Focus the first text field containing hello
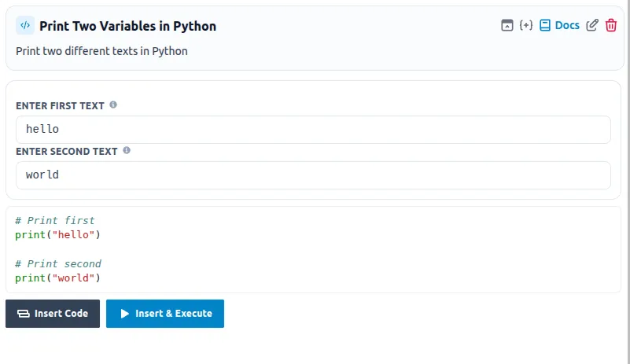The width and height of the screenshot is (630, 364). click(313, 130)
